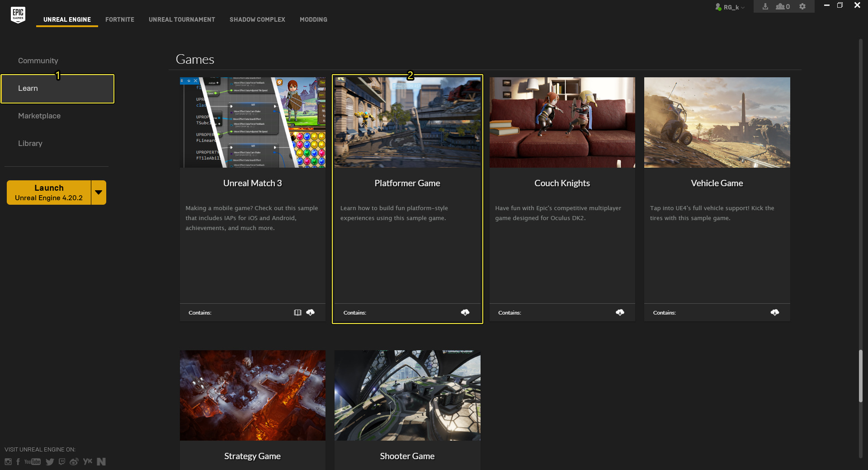Click the Instagram icon in footer
Viewport: 868px width, 470px height.
8,461
